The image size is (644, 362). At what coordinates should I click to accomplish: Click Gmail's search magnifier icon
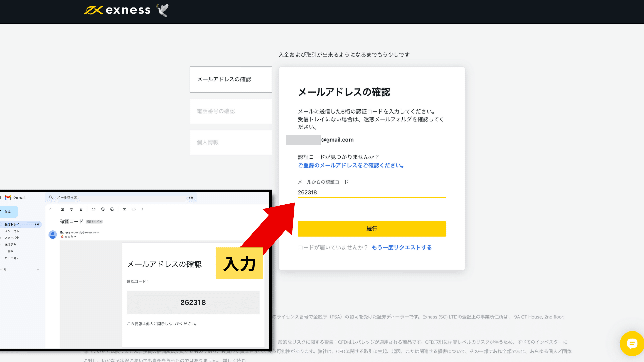click(x=51, y=197)
